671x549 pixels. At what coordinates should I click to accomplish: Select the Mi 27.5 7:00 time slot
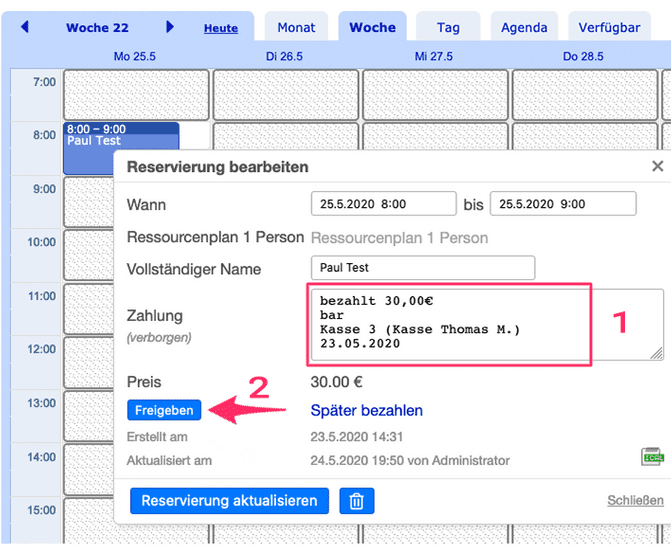(x=435, y=95)
